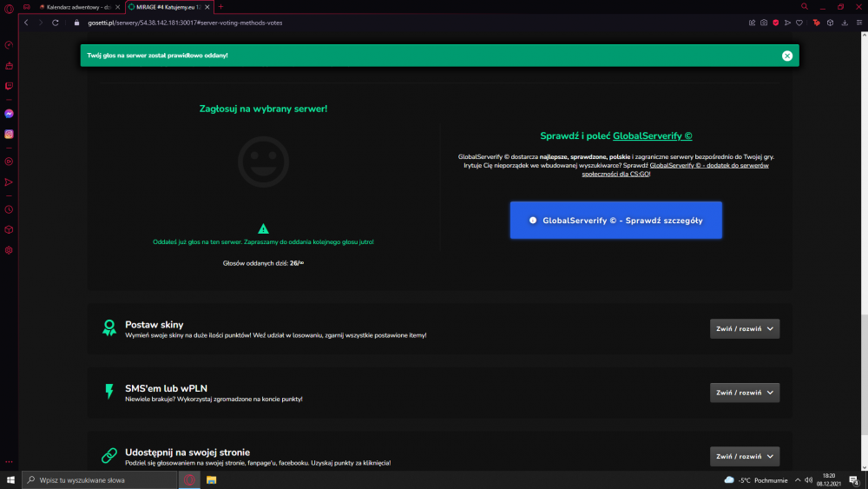Open GX Corner from the tab bar
The height and width of the screenshot is (489, 868).
click(27, 7)
